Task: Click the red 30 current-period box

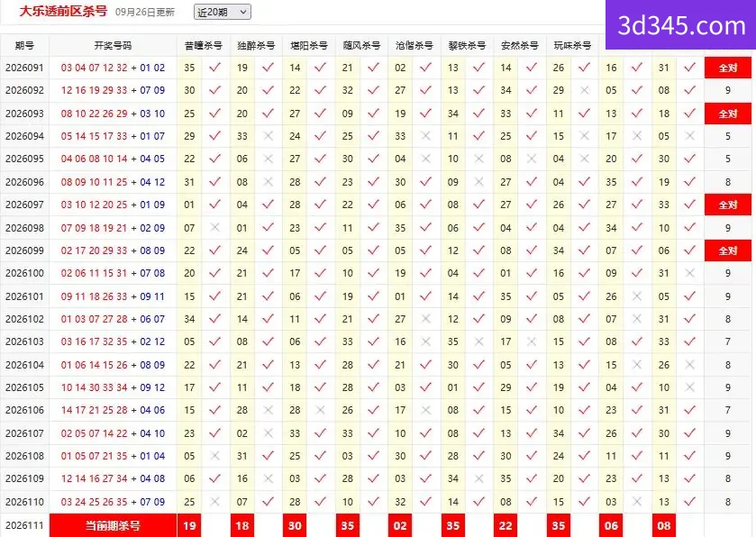Action: 295,525
